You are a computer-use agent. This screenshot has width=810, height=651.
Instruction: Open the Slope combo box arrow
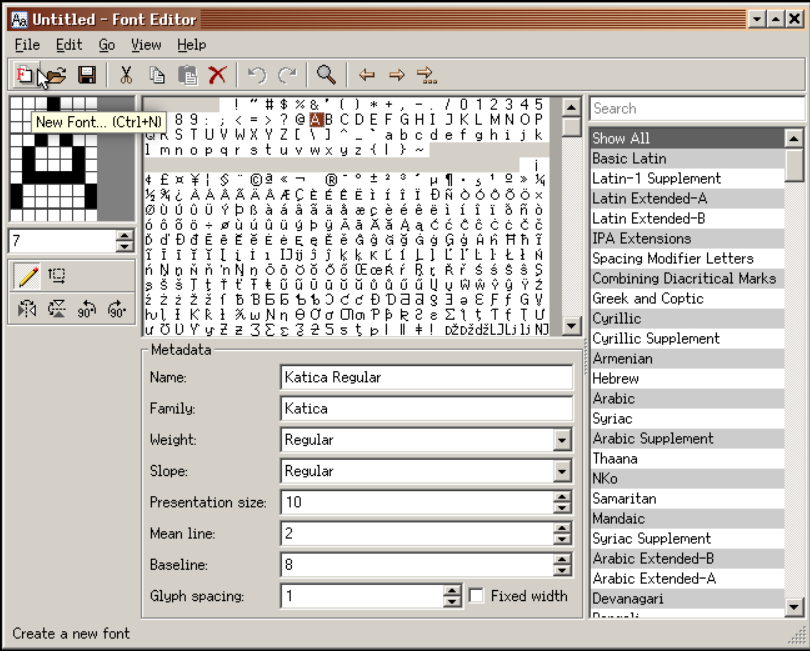point(562,471)
